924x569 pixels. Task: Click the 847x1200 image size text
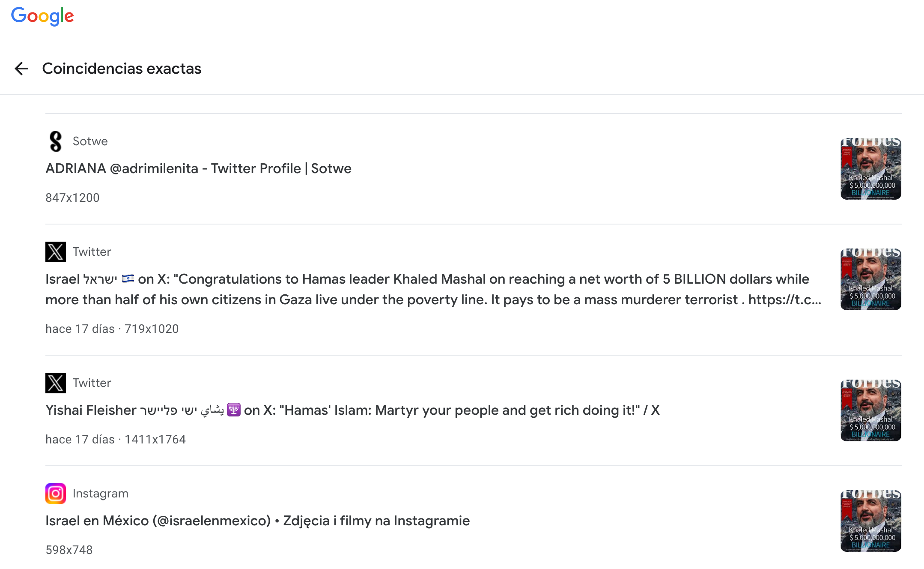click(x=72, y=198)
